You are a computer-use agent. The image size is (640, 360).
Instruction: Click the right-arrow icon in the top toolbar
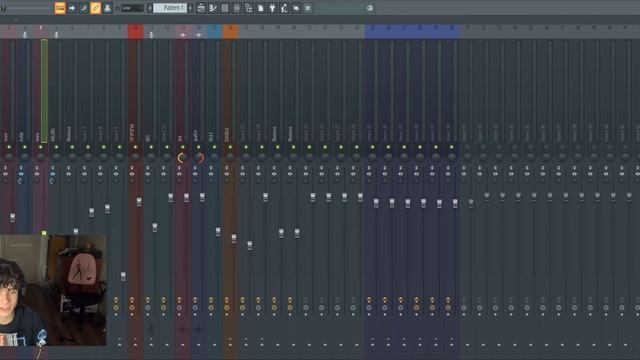[x=72, y=8]
